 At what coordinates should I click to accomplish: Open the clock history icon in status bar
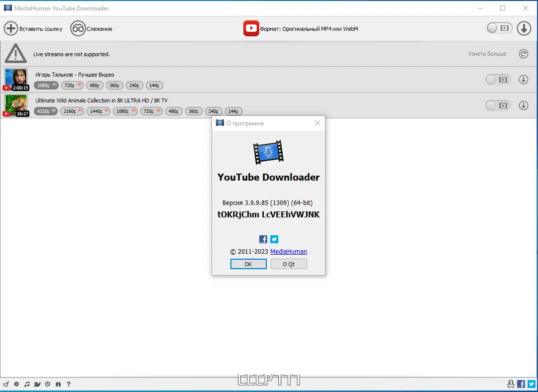(48, 384)
